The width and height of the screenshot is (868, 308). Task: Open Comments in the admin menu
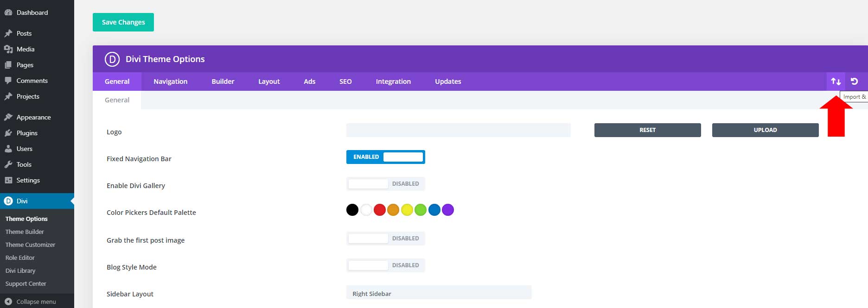(37, 81)
